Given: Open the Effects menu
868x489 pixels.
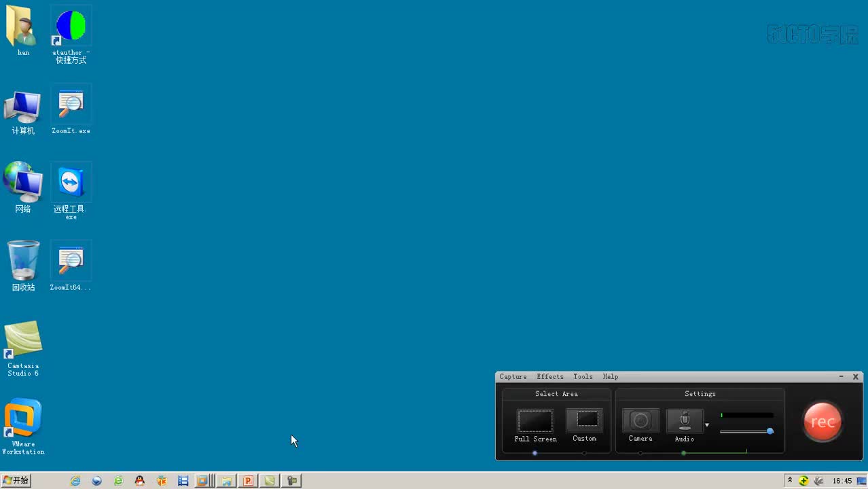Looking at the screenshot, I should click(550, 377).
